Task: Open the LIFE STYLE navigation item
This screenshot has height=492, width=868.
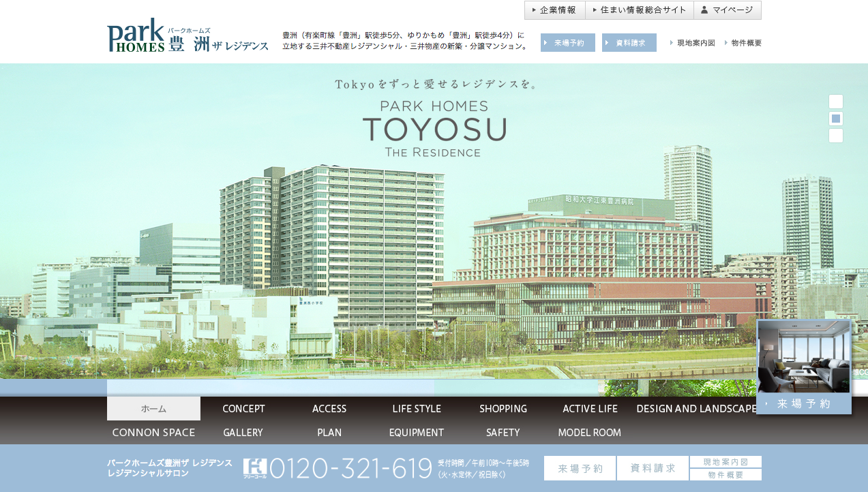Action: (417, 409)
